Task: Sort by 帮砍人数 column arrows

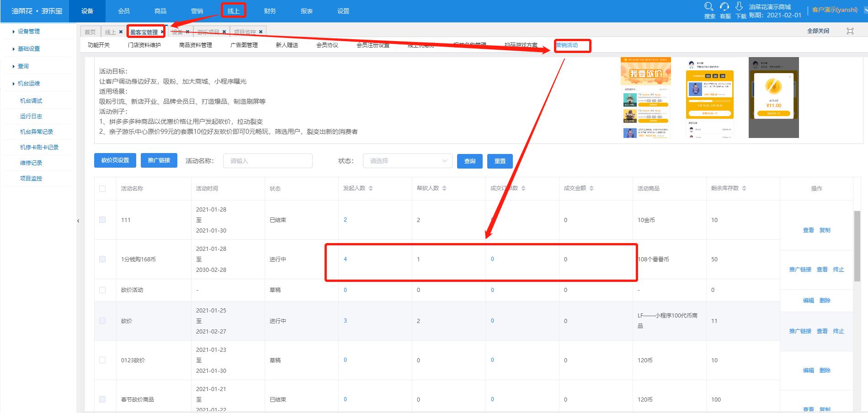Action: (x=444, y=188)
